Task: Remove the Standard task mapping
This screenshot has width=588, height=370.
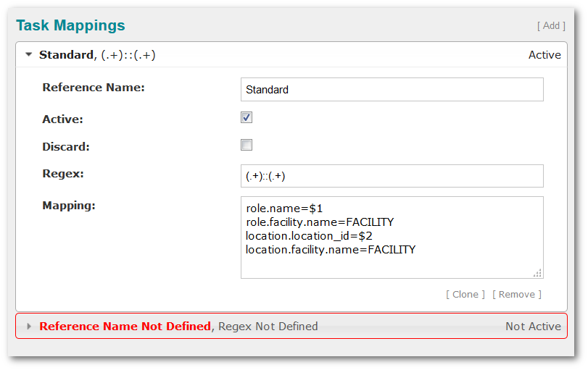Action: coord(516,295)
